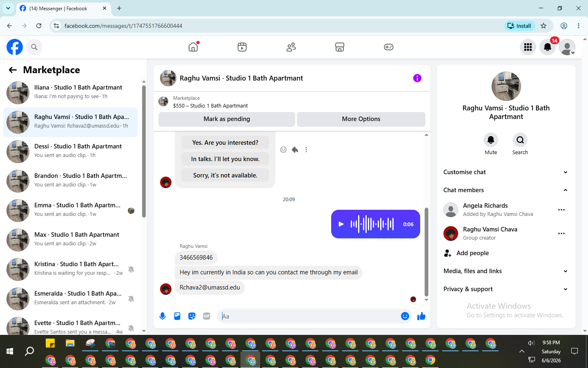Open the Video (Reels) icon
The width and height of the screenshot is (588, 368).
click(242, 47)
